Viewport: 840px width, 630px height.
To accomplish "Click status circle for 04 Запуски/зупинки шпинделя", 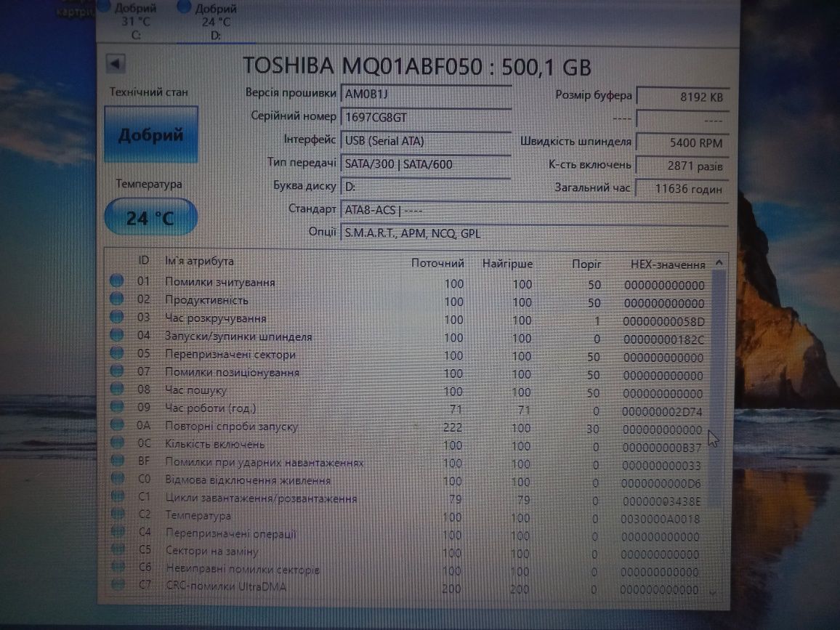I will (x=117, y=335).
